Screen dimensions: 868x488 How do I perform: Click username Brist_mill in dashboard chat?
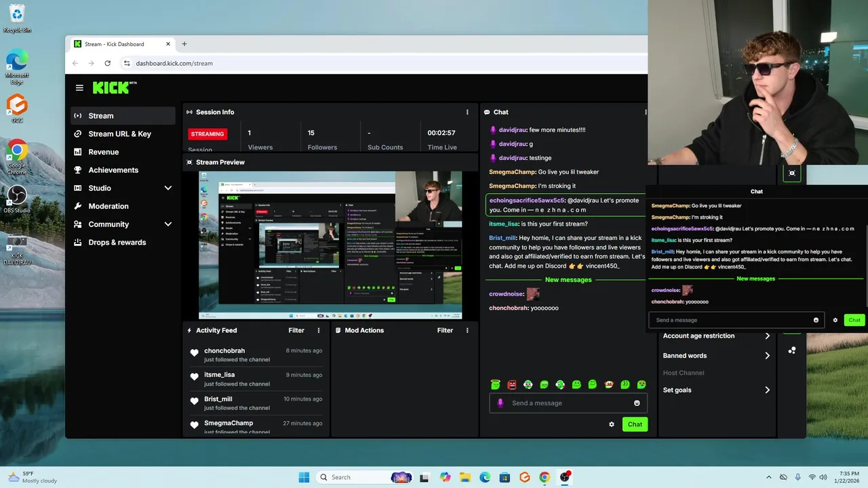[x=502, y=238]
